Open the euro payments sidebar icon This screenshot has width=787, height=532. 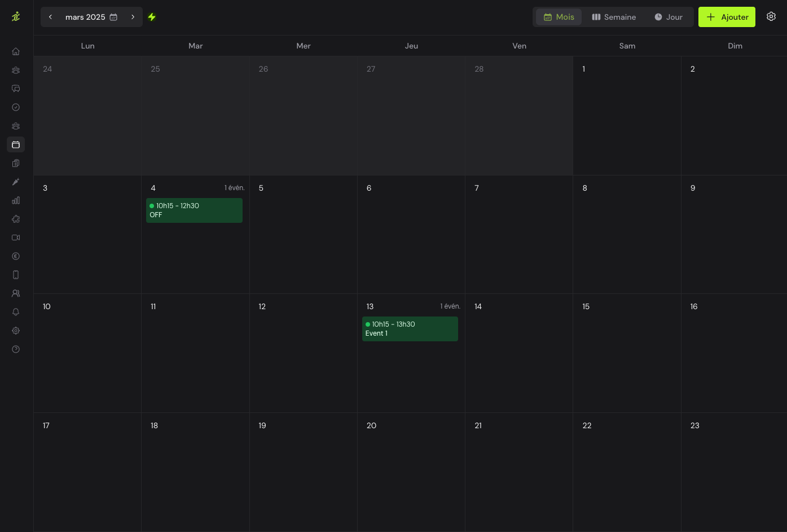coord(16,256)
